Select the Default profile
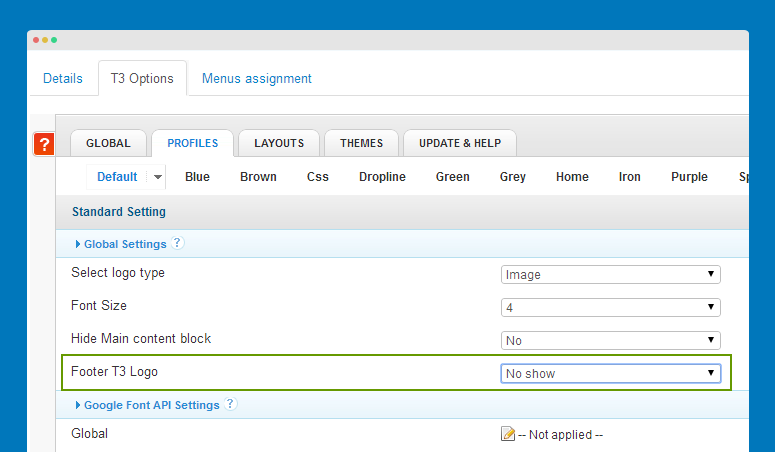 (117, 177)
